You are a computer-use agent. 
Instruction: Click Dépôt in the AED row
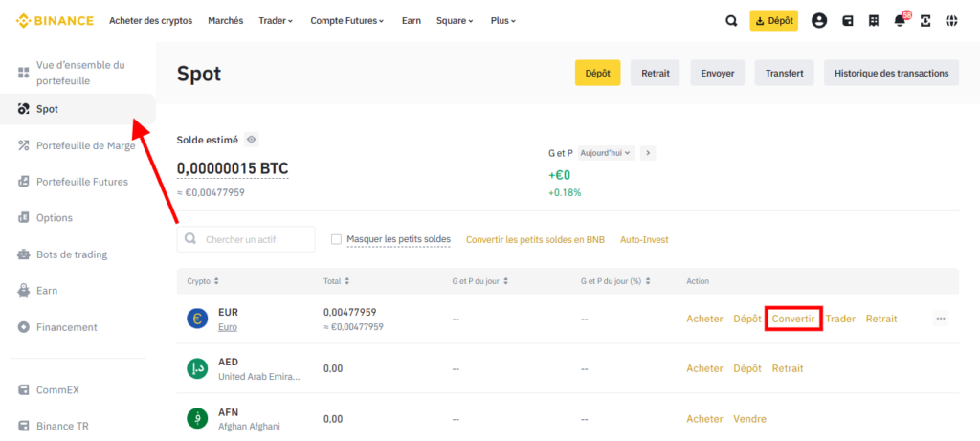click(747, 368)
